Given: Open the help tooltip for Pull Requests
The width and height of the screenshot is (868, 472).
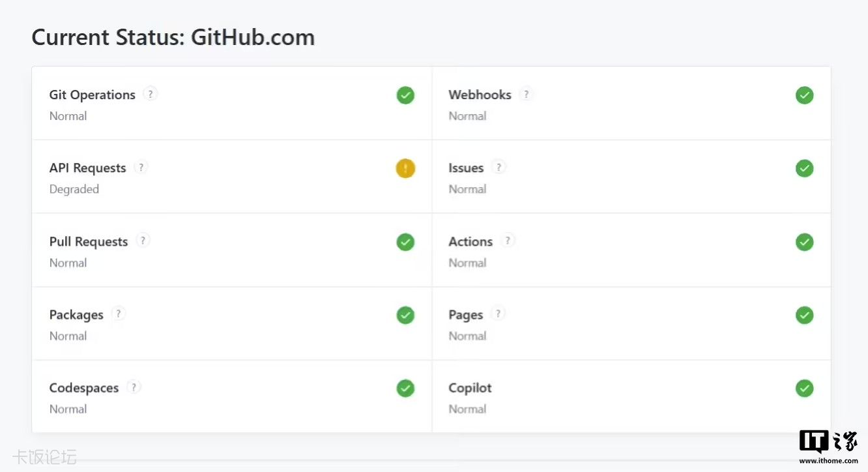Looking at the screenshot, I should click(x=143, y=241).
